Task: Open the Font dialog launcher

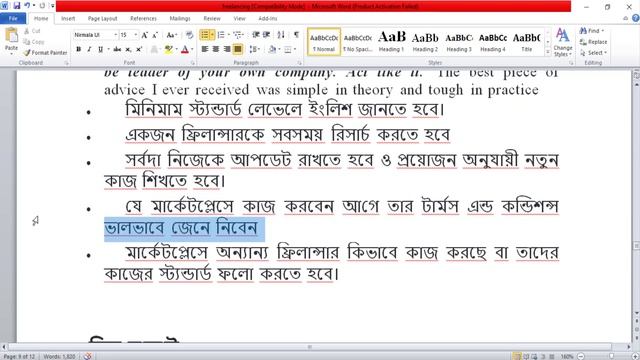Action: [x=193, y=63]
